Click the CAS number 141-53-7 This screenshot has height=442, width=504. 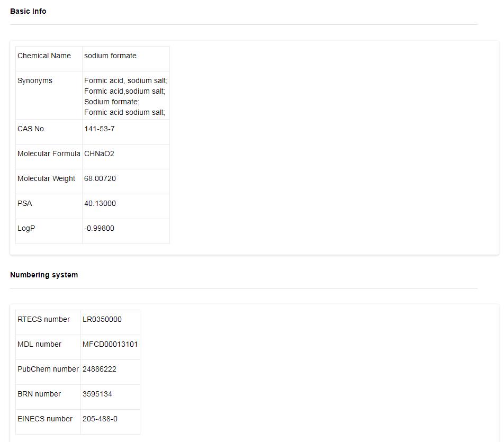click(100, 129)
